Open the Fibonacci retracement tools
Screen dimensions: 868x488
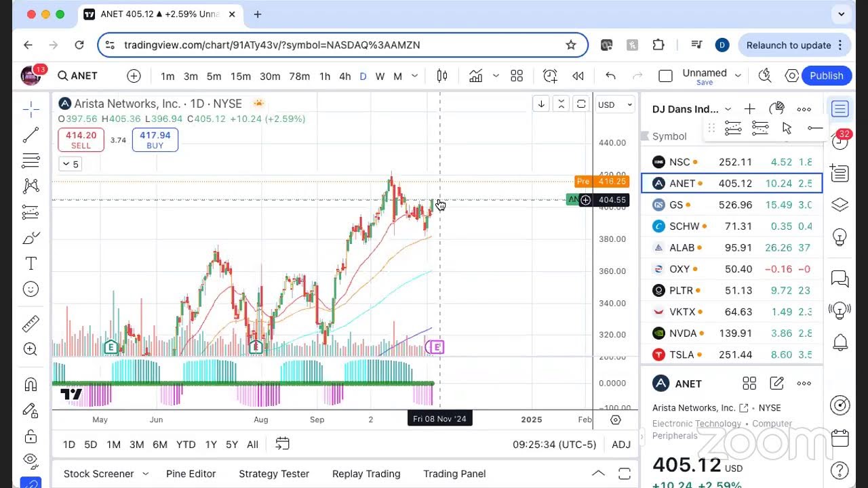pyautogui.click(x=31, y=161)
